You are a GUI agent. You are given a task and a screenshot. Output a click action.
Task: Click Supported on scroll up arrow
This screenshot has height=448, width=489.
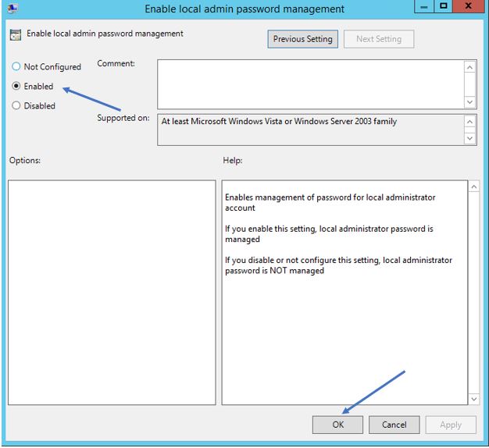pos(470,122)
